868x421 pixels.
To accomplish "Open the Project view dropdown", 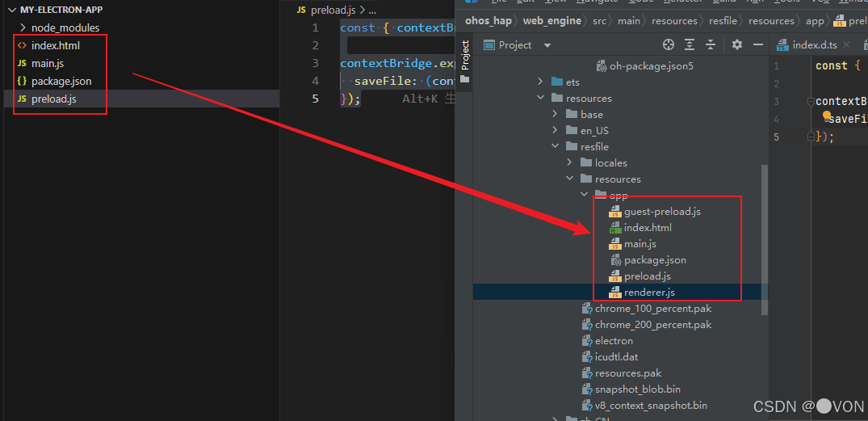I will point(547,45).
